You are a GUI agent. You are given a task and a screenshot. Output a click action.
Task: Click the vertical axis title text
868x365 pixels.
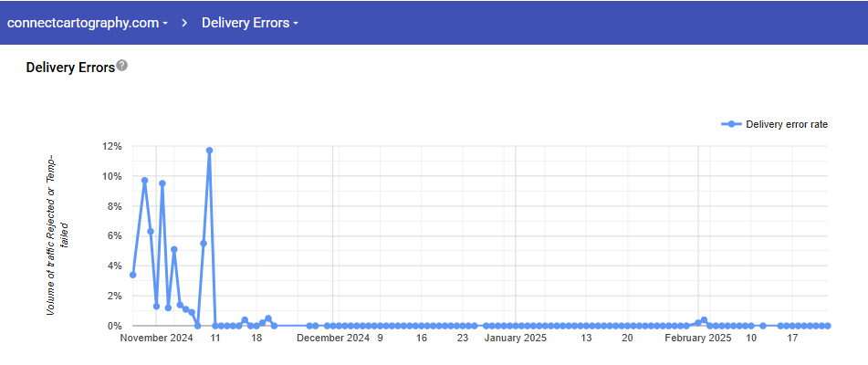click(x=58, y=235)
